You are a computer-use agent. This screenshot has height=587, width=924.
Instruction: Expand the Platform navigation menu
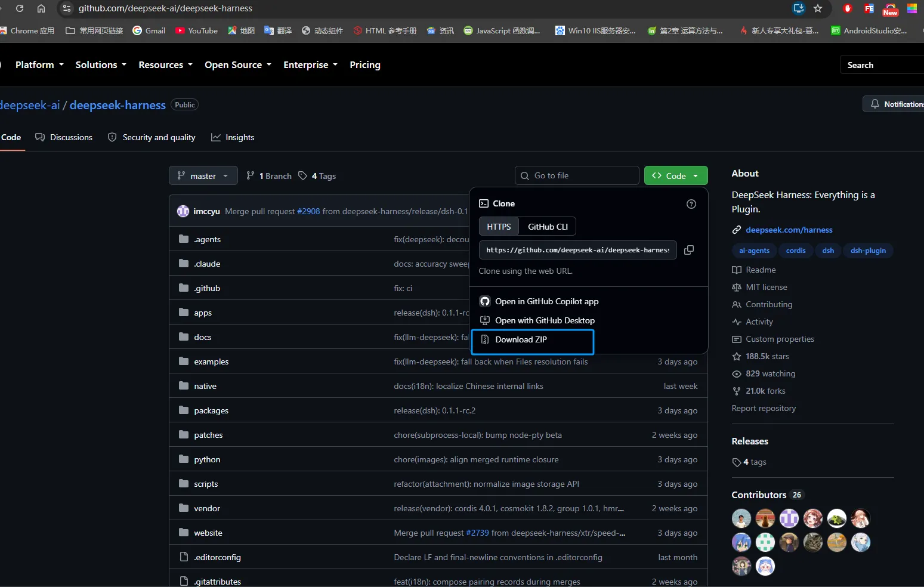pyautogui.click(x=39, y=64)
